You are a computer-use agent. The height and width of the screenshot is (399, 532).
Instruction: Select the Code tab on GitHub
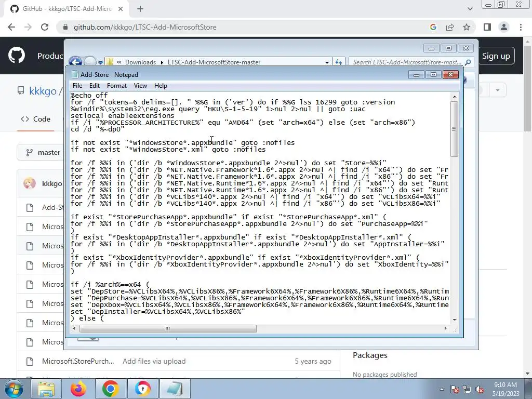tap(36, 119)
